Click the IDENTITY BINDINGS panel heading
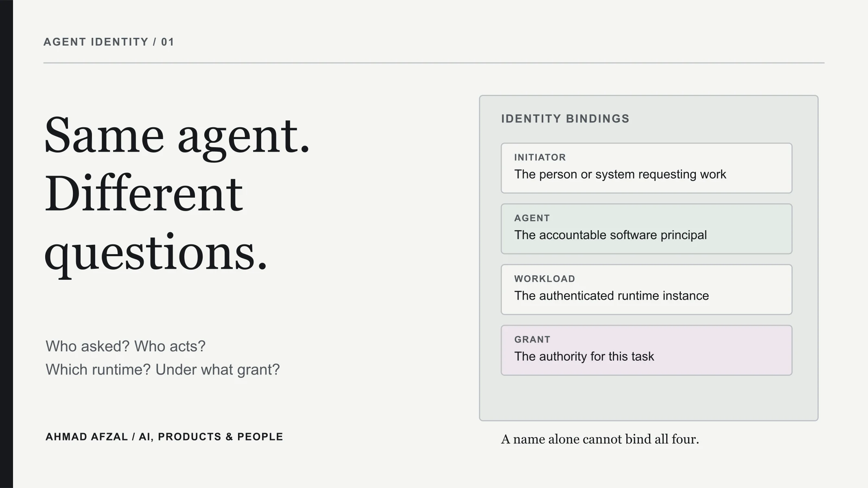The width and height of the screenshot is (868, 488). 565,119
